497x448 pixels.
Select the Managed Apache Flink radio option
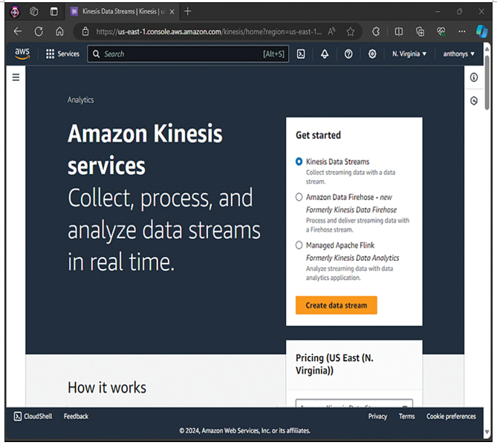pyautogui.click(x=299, y=245)
